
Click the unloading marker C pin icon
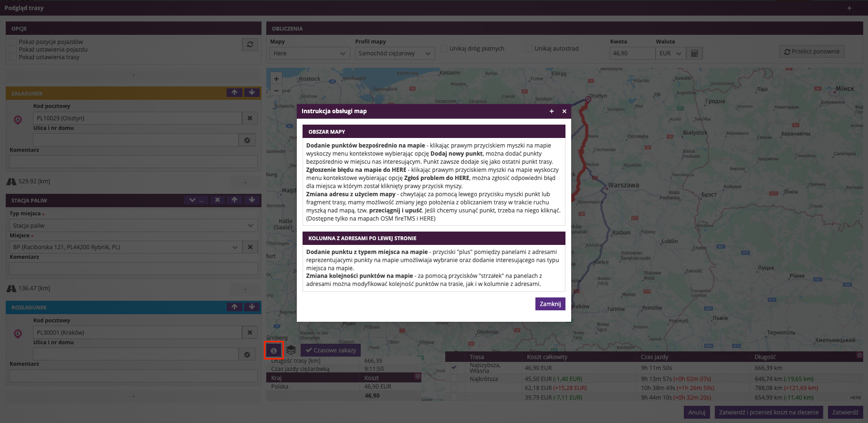pos(18,334)
